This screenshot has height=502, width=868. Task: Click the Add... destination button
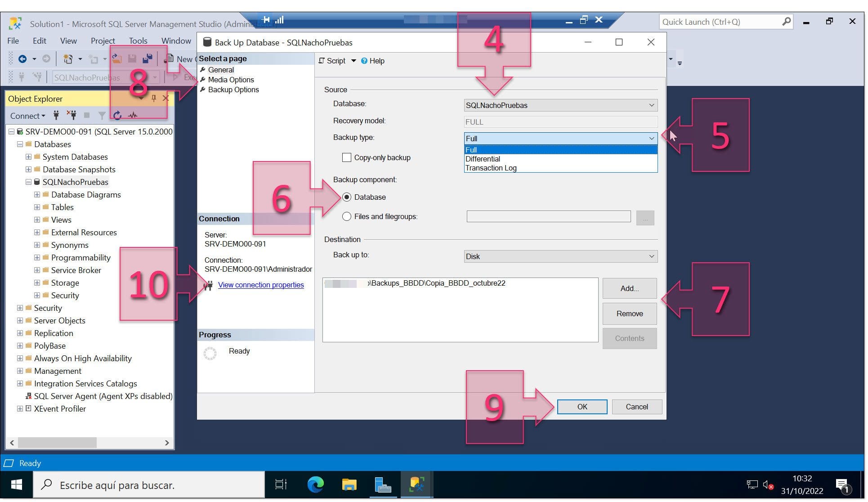(629, 288)
